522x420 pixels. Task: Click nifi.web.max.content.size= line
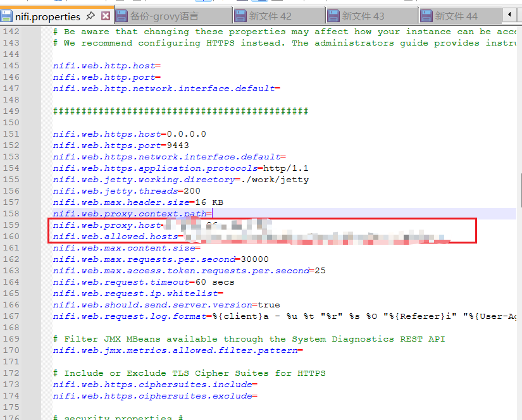coord(127,248)
